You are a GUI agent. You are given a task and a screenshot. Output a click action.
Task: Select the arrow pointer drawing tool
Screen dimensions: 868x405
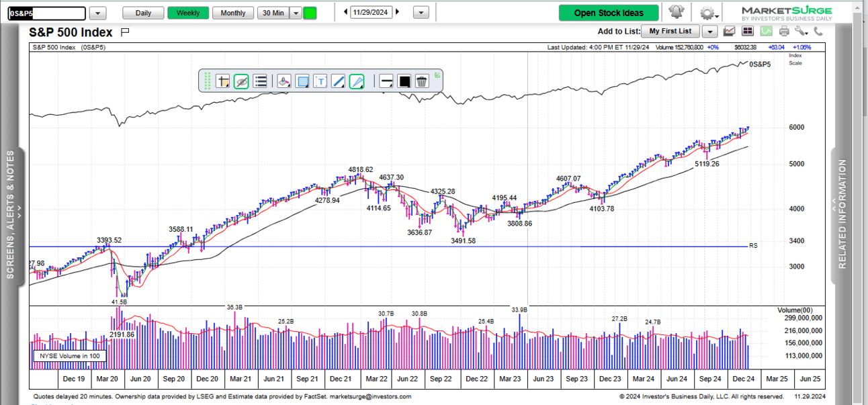pyautogui.click(x=357, y=81)
